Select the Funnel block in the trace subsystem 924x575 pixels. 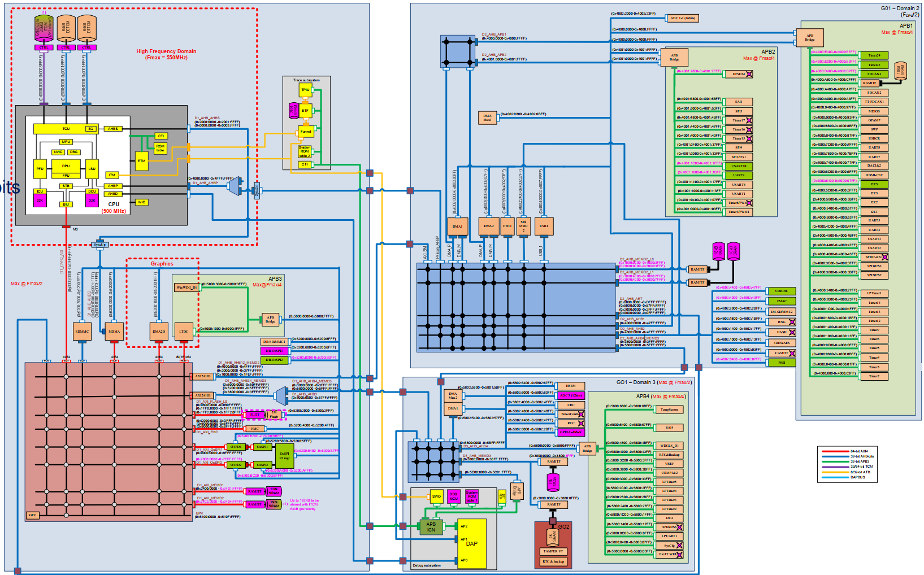click(x=306, y=132)
